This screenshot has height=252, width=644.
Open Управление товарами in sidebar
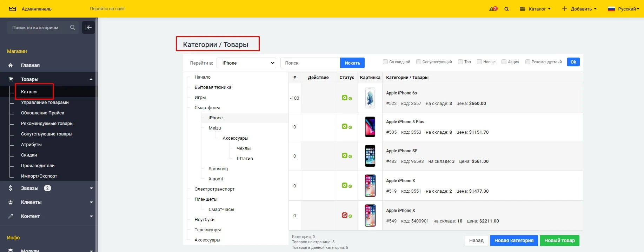point(45,102)
